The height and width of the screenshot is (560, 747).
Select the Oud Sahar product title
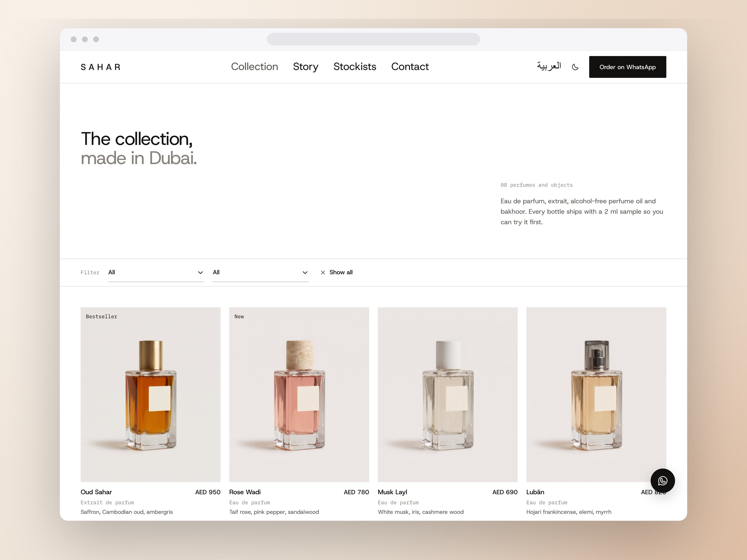coord(96,492)
